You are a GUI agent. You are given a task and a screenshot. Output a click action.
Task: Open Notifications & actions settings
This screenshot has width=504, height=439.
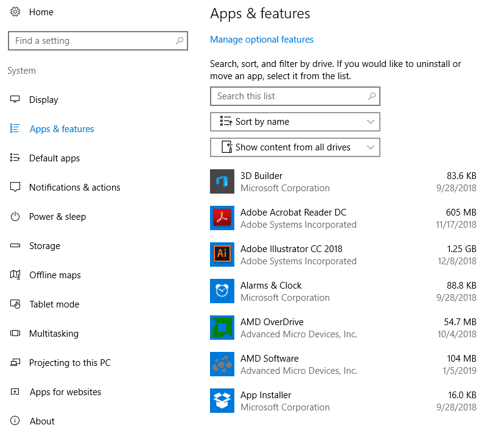pos(75,188)
